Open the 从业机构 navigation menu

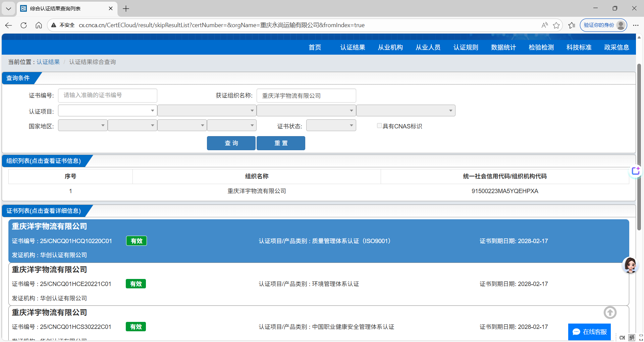390,47
